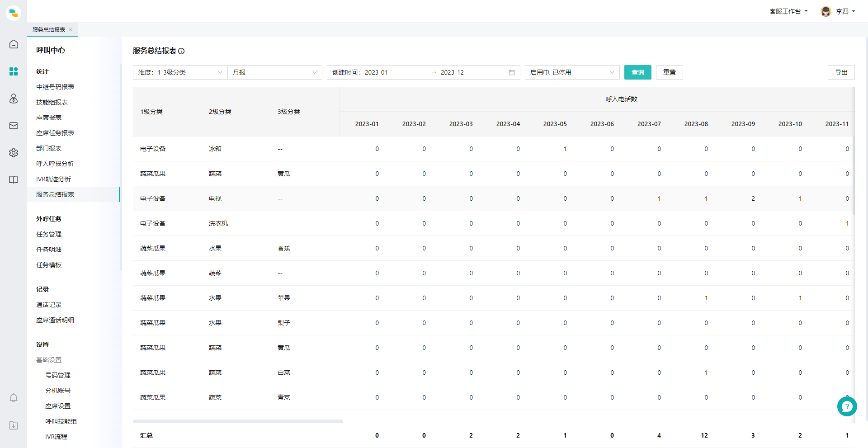Click the 冰箱 cell

coord(215,149)
